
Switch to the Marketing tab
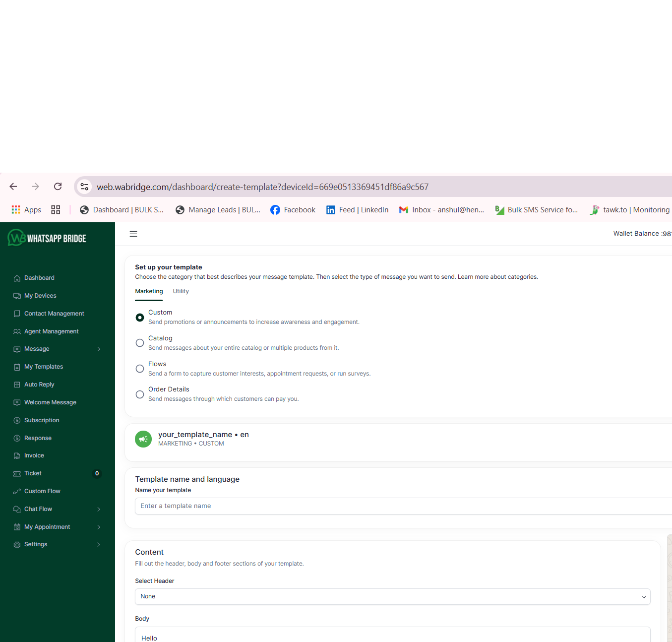tap(149, 291)
